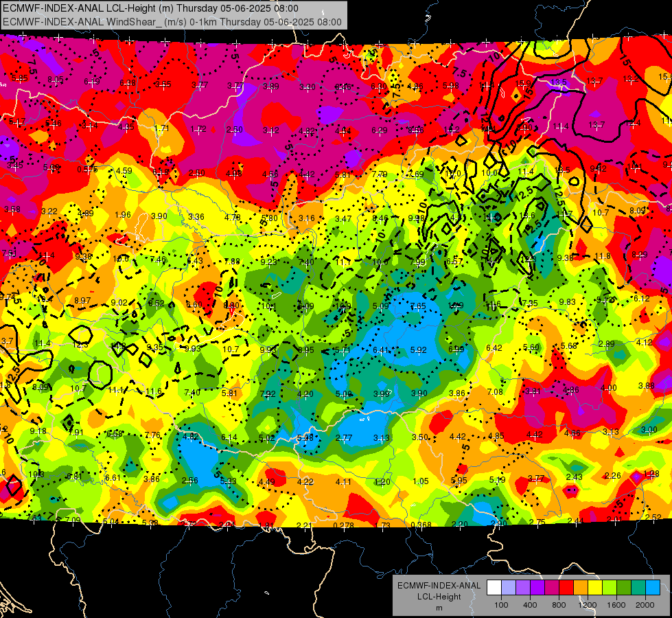Click the pale lavender legend swatch
This screenshot has height=618, width=672.
coord(509,588)
